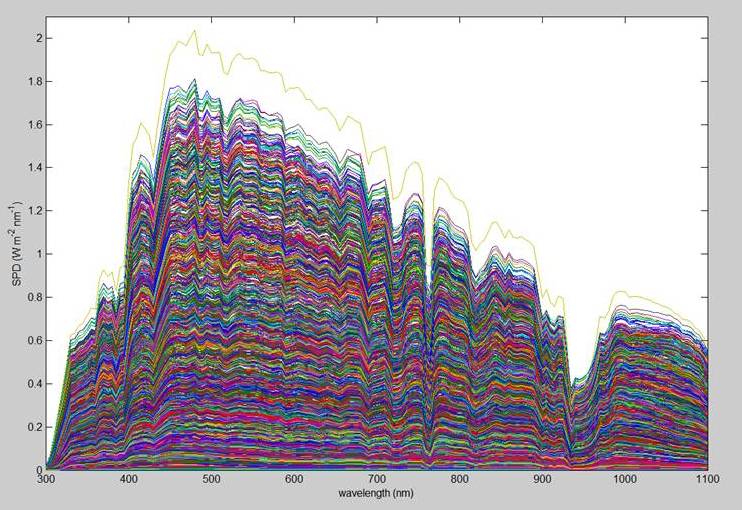Click the 500 wavelength tick label

tap(212, 481)
